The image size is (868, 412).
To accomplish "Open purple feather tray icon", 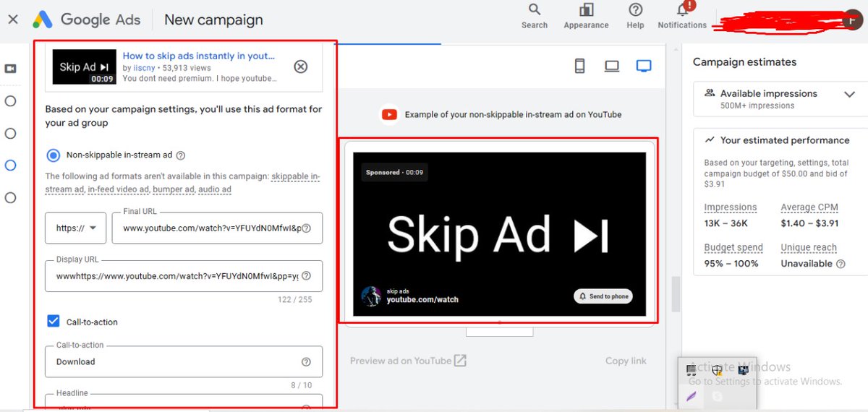I will tap(692, 396).
